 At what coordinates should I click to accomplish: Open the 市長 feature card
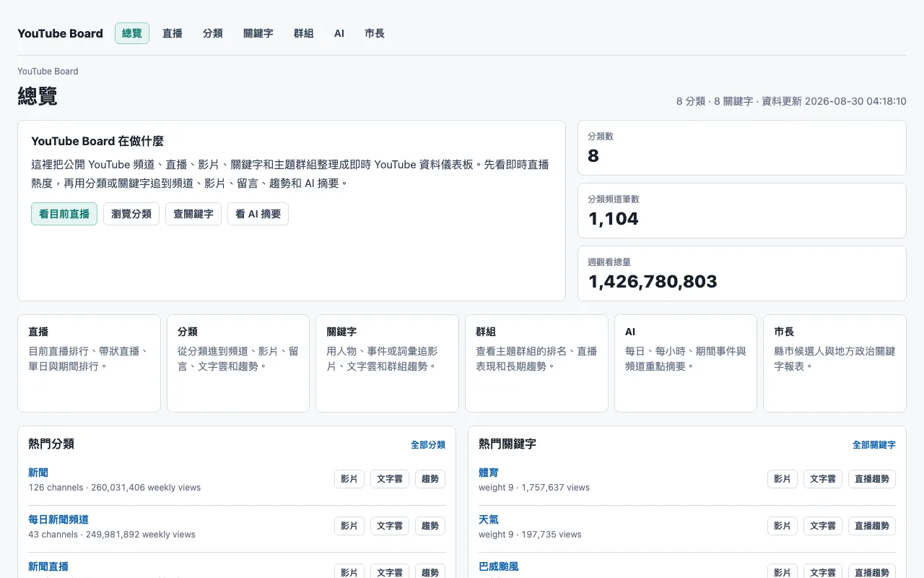834,363
